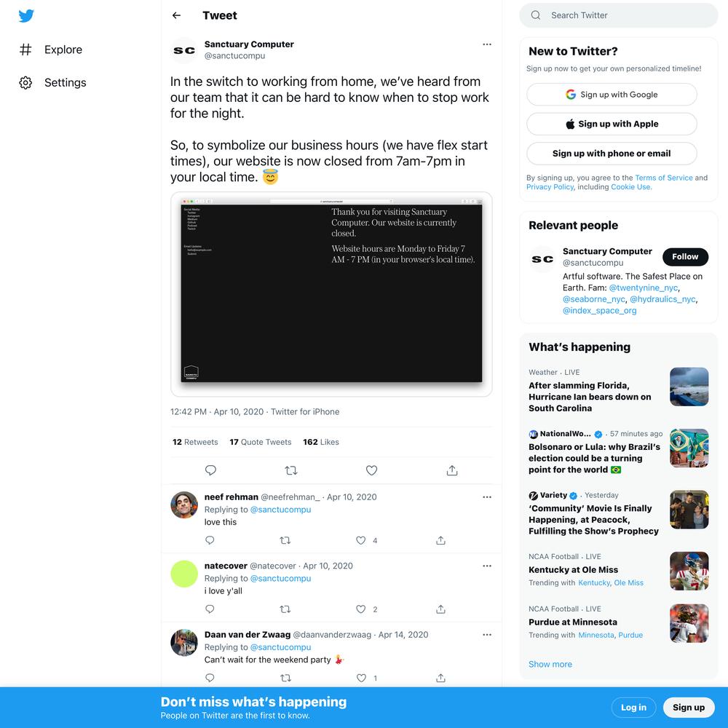Image resolution: width=728 pixels, height=728 pixels.
Task: Retweet the main tweet
Action: [291, 470]
